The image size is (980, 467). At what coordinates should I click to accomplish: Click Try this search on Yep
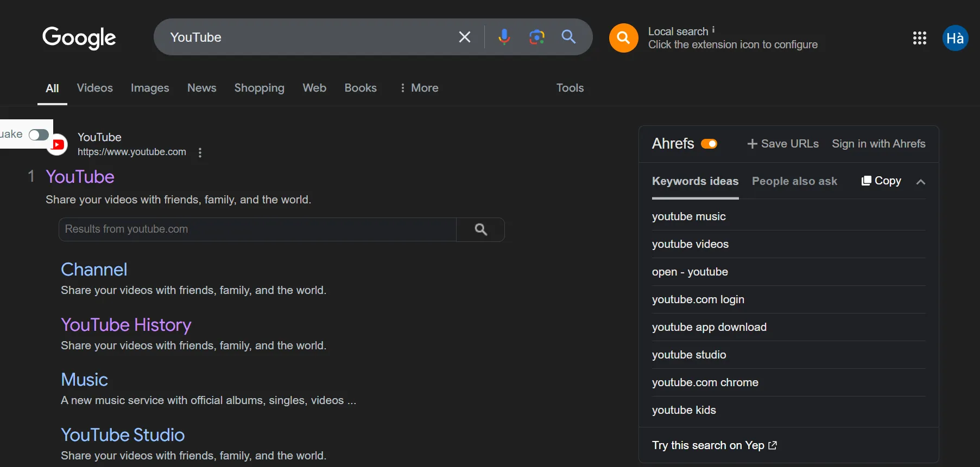tap(715, 445)
